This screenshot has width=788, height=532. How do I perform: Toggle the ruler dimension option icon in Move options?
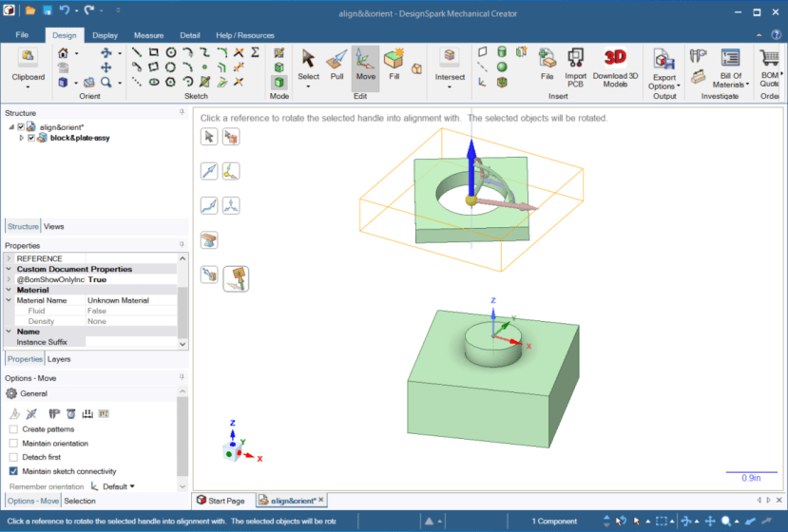pyautogui.click(x=87, y=413)
